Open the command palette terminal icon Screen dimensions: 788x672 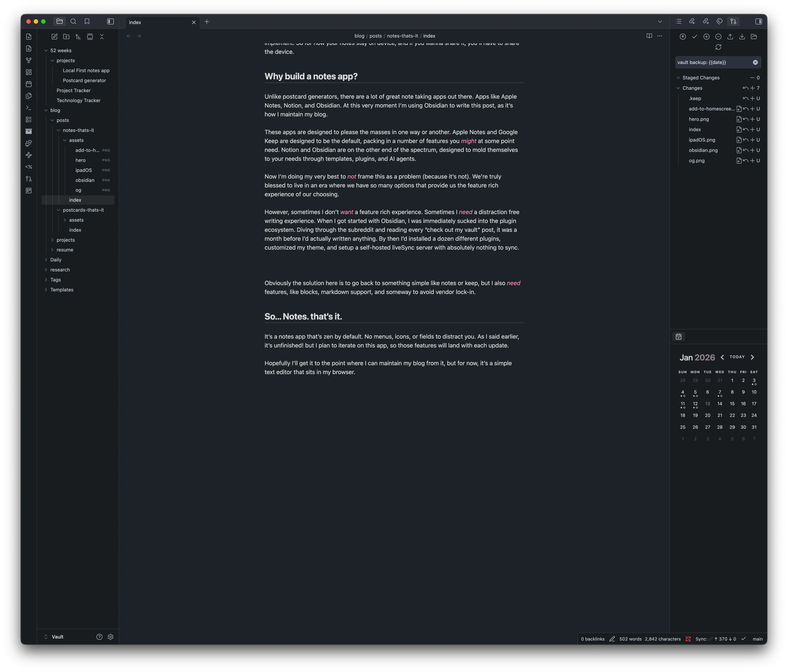(29, 107)
